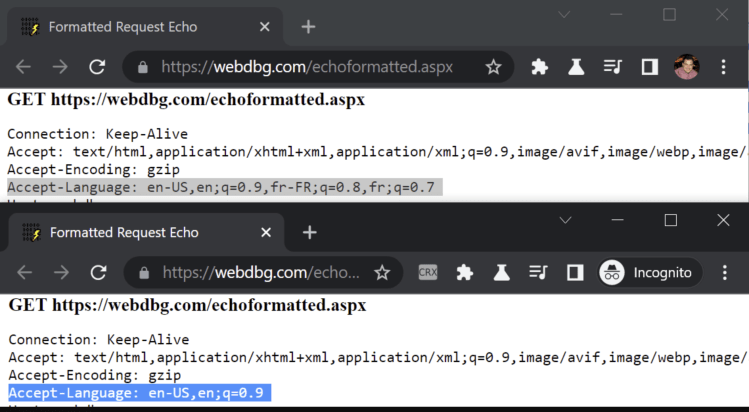Click the back arrow in the top window
749x412 pixels.
tap(23, 67)
